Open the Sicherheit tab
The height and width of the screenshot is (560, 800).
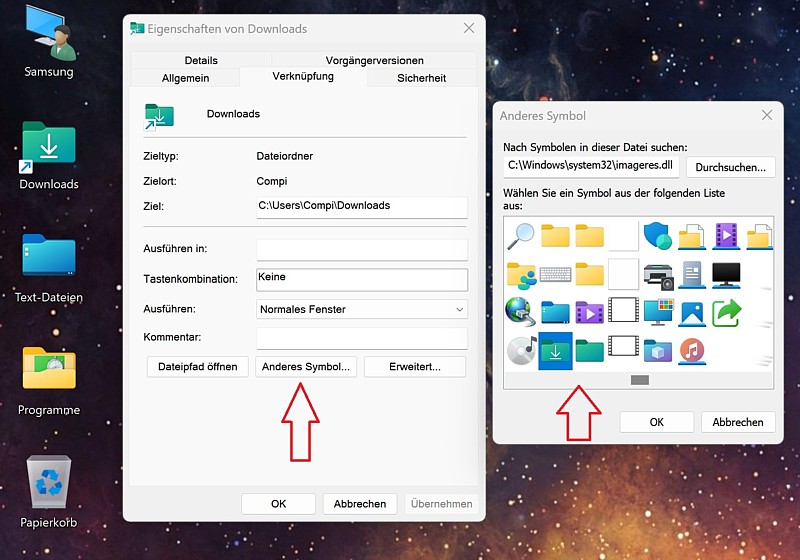pyautogui.click(x=421, y=78)
